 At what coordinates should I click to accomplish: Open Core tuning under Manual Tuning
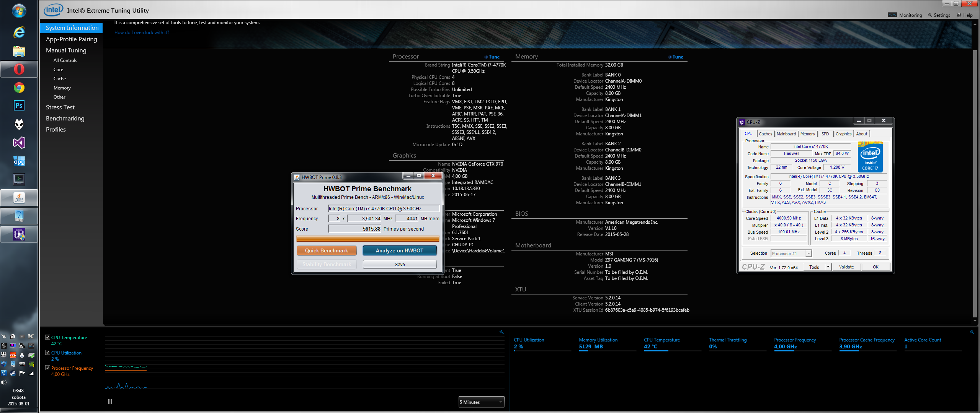(x=58, y=70)
